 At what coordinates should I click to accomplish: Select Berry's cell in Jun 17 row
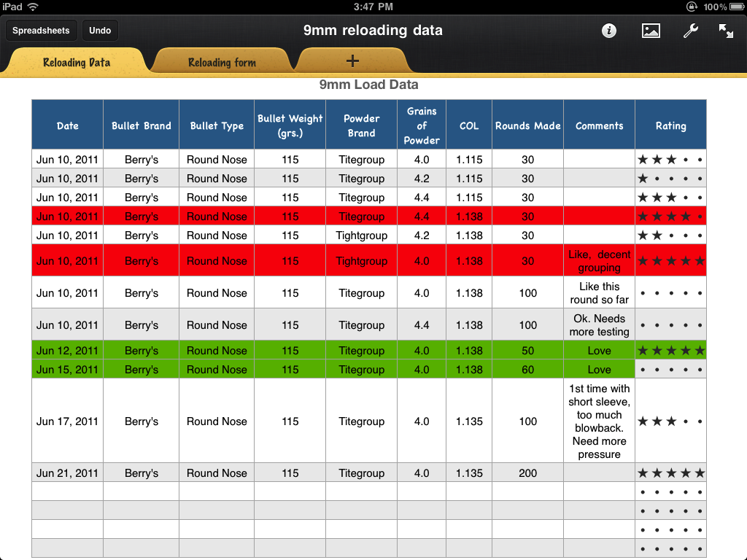coord(141,421)
